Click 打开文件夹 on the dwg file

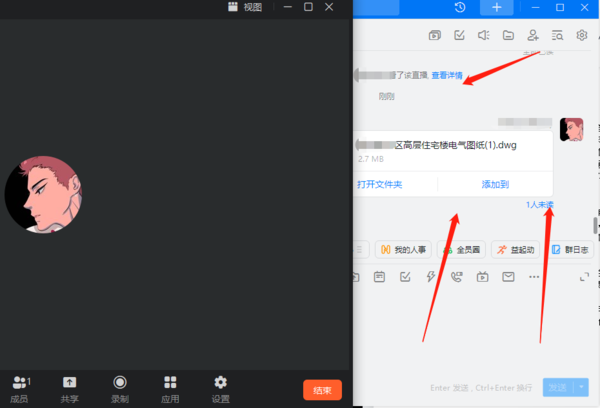pyautogui.click(x=380, y=184)
